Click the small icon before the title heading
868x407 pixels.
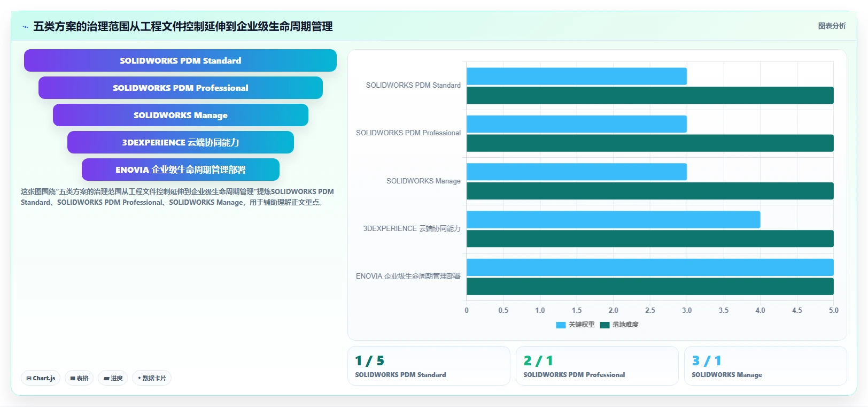click(x=25, y=27)
